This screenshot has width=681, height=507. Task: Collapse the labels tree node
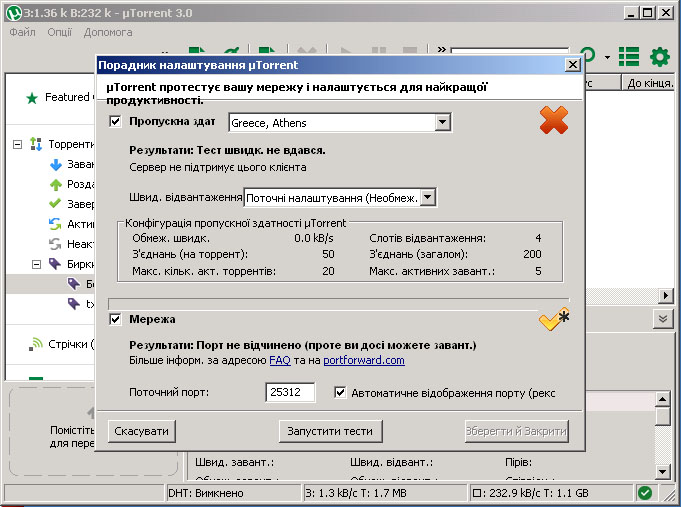tap(36, 264)
